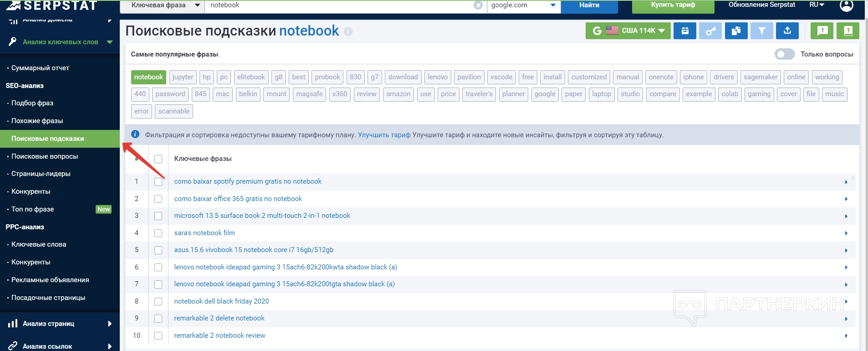Select the active notebook phrase tag
Image resolution: width=868 pixels, height=351 pixels.
point(148,77)
